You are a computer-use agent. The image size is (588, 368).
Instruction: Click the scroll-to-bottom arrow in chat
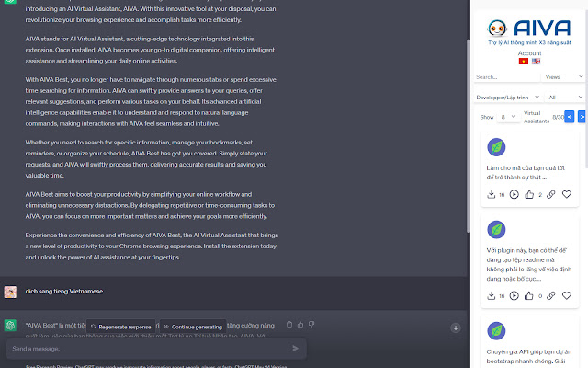point(456,328)
